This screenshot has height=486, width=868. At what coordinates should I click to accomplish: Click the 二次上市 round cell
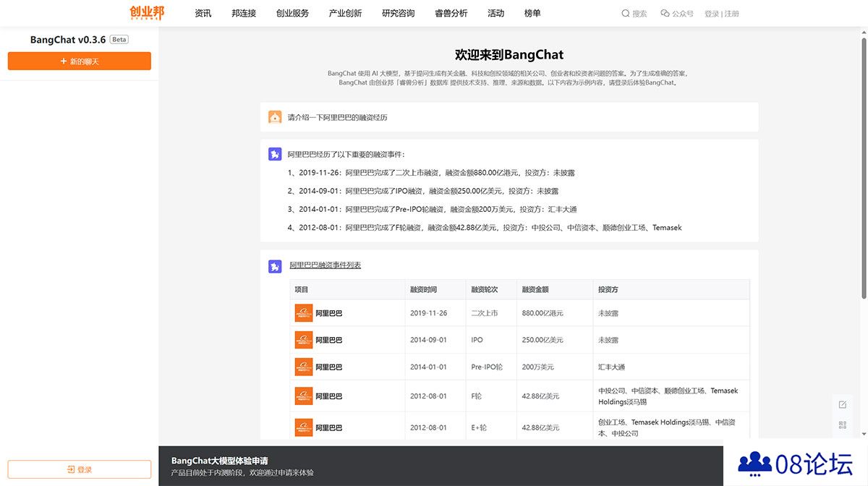485,313
